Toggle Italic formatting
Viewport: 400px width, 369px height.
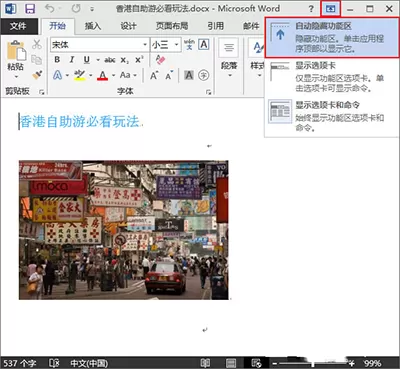tap(72, 60)
